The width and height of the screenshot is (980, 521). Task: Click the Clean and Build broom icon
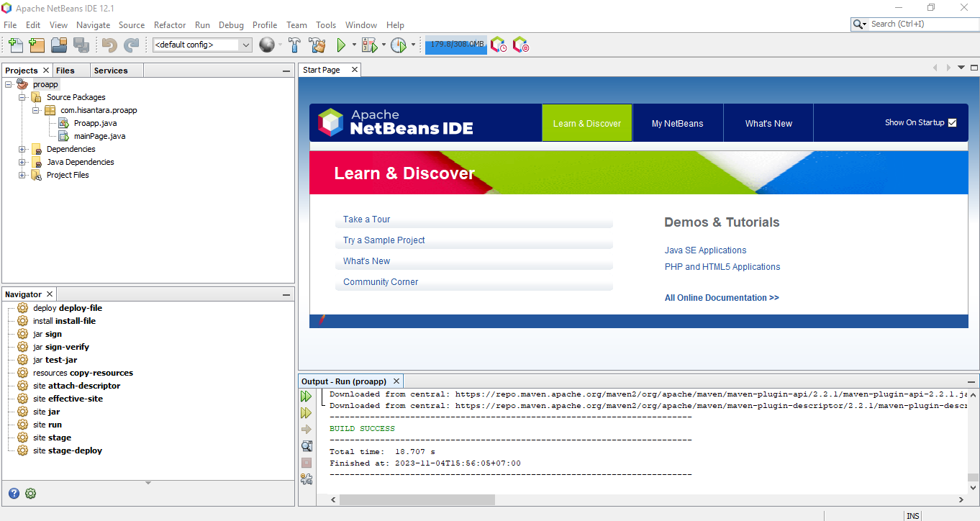coord(317,45)
